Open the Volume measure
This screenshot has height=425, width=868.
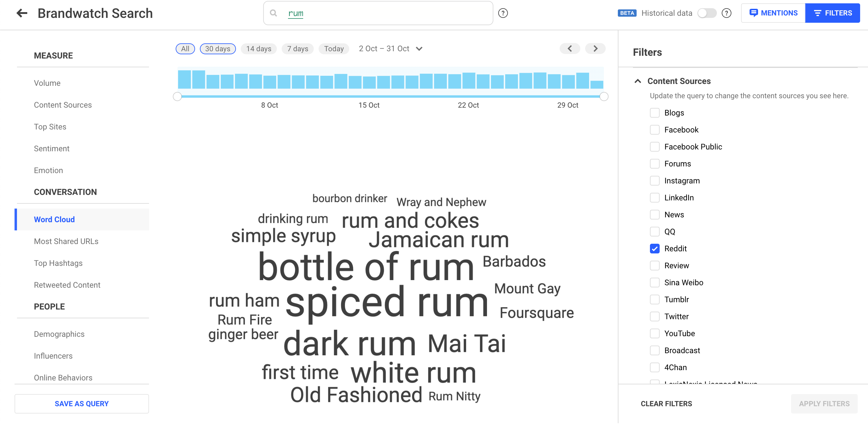click(47, 83)
